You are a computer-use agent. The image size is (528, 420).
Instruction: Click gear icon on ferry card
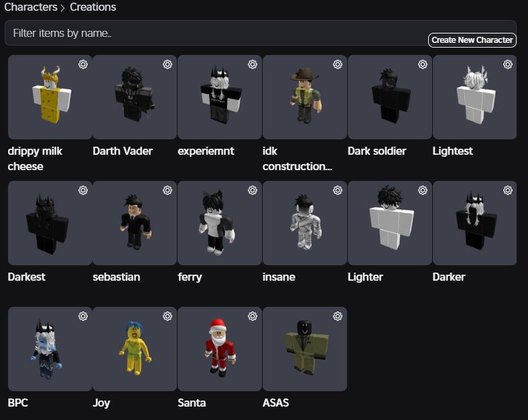tap(253, 190)
